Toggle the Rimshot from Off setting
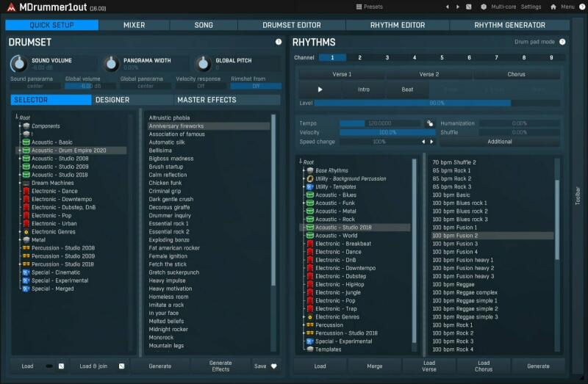Screen dimensions: 588x384 click(256, 86)
